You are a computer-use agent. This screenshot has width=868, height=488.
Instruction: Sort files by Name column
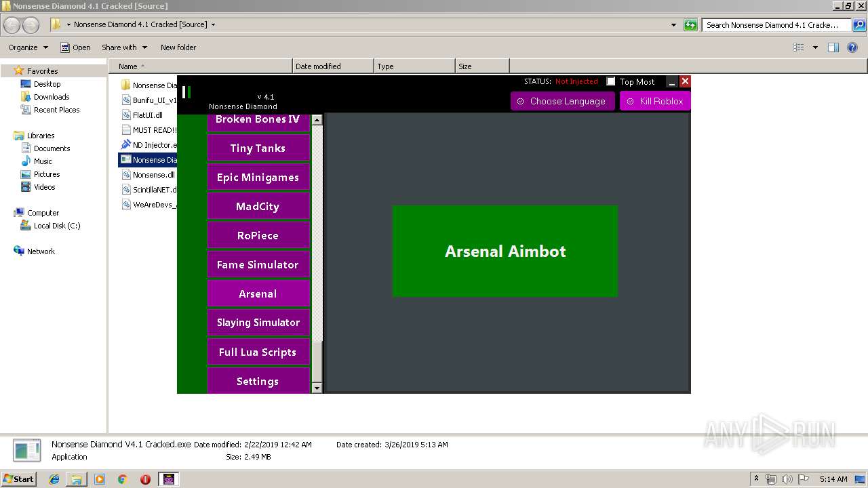click(200, 66)
